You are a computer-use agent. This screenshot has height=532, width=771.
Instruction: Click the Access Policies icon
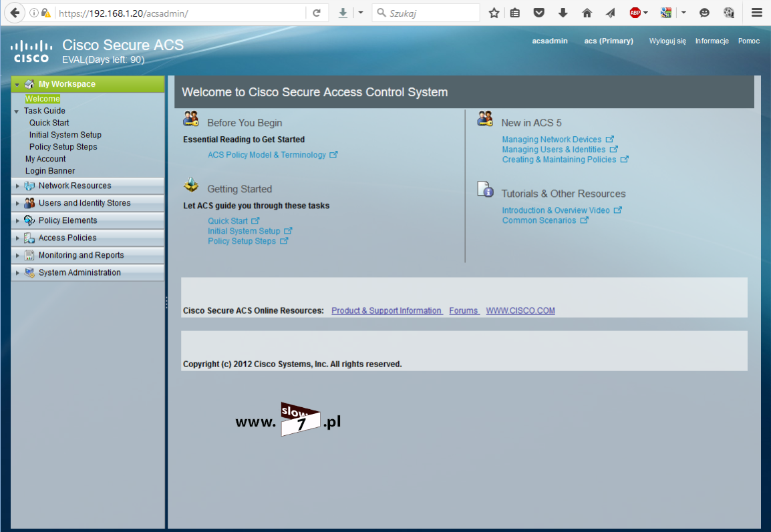tap(29, 238)
